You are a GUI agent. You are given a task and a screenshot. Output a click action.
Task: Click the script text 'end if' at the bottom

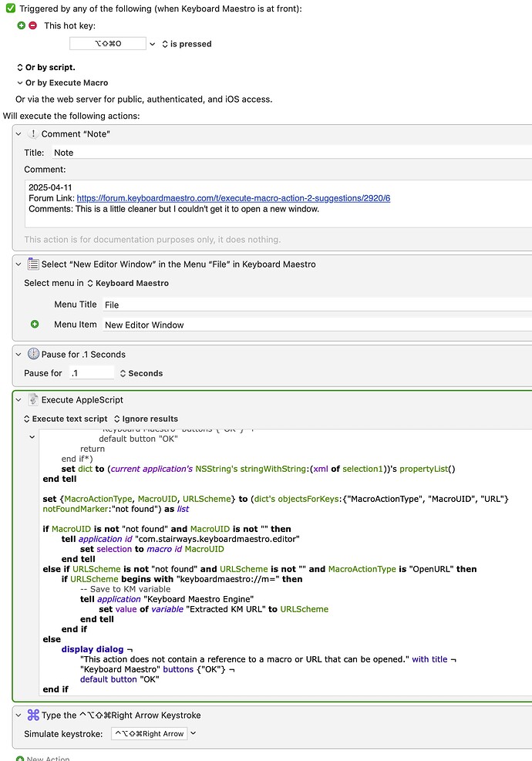56,689
